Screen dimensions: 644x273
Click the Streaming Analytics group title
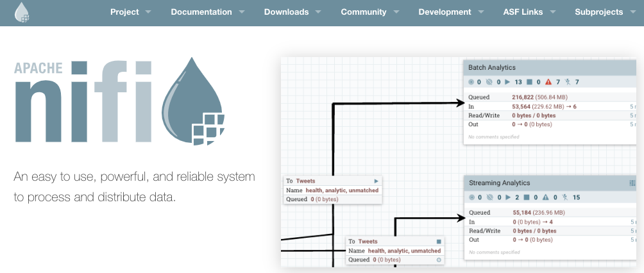[500, 183]
